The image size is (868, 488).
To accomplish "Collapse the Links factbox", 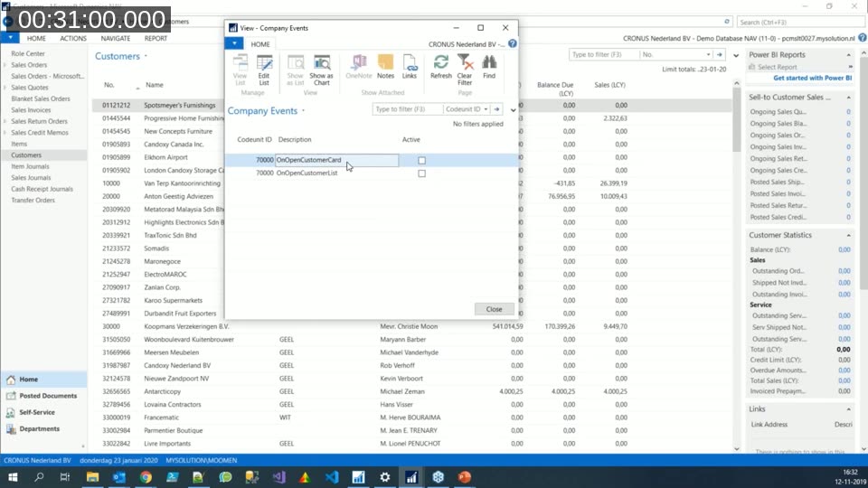I will pyautogui.click(x=849, y=408).
